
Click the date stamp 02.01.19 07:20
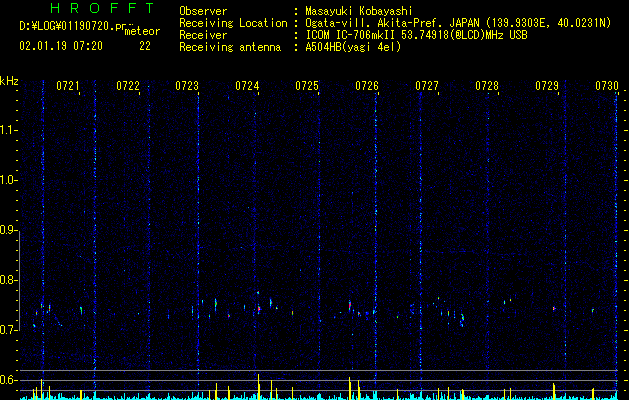coord(61,46)
